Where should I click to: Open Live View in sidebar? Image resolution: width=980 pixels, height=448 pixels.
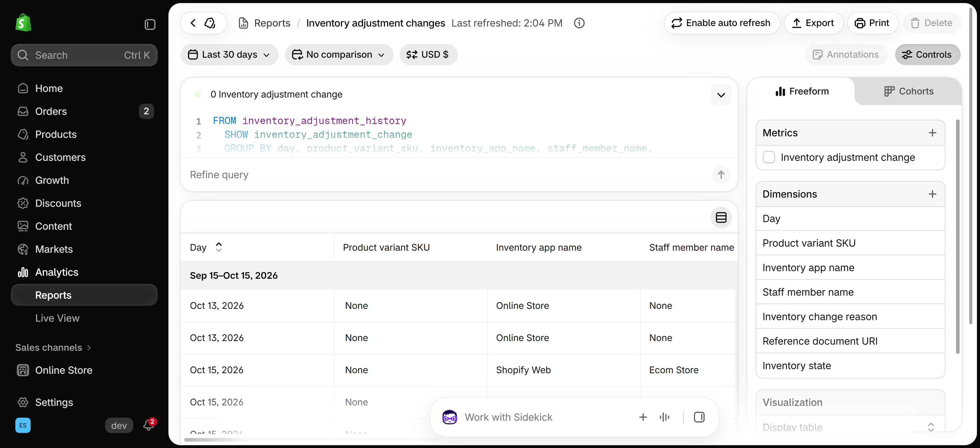coord(84,318)
